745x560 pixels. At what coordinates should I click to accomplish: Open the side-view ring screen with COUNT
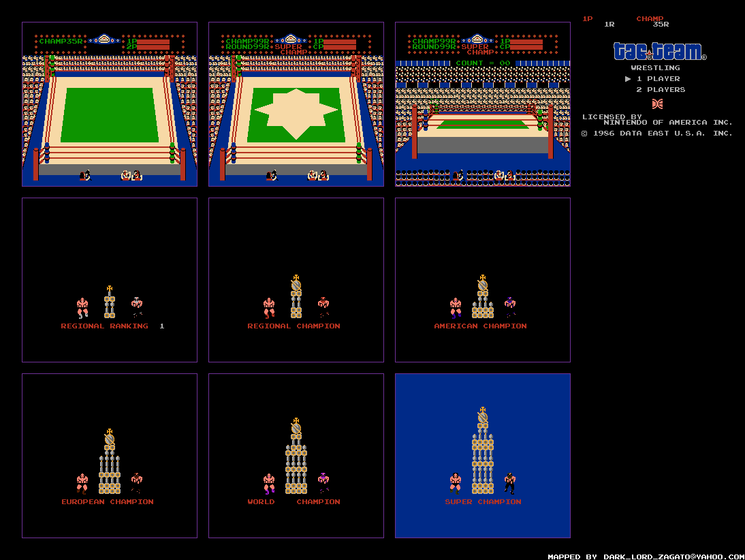click(x=483, y=104)
